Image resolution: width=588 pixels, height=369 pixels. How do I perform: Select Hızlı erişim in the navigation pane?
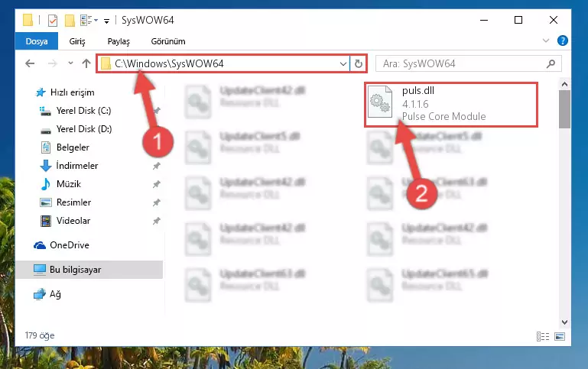73,92
